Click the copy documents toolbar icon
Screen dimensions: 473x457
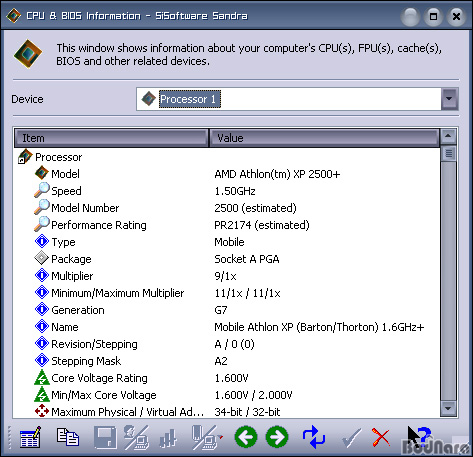click(x=68, y=437)
